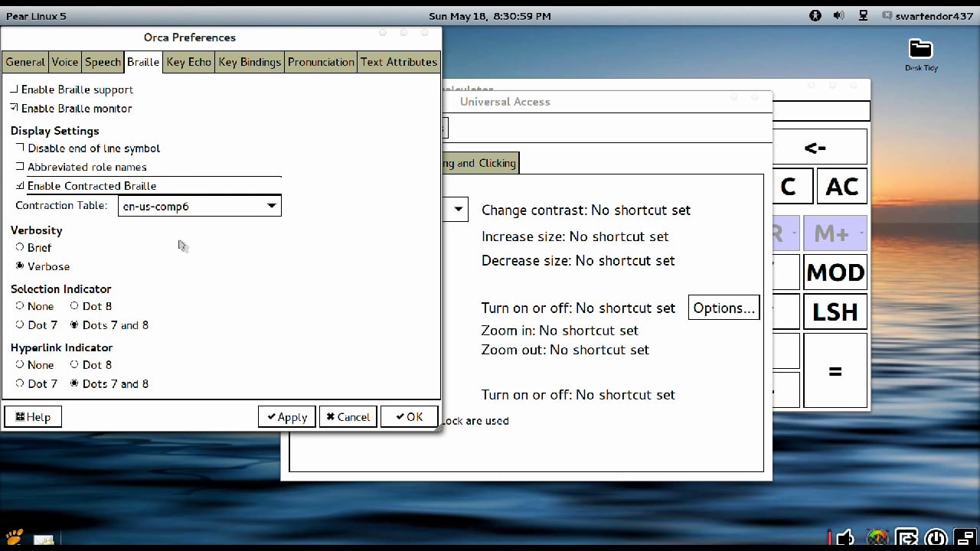The image size is (980, 551).
Task: Click the clock in the top panel
Action: [x=489, y=15]
